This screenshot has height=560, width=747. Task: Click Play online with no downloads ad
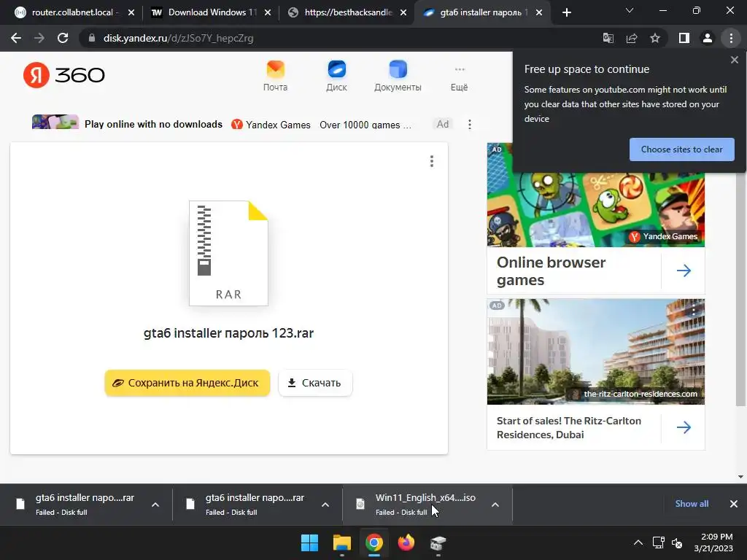point(153,124)
